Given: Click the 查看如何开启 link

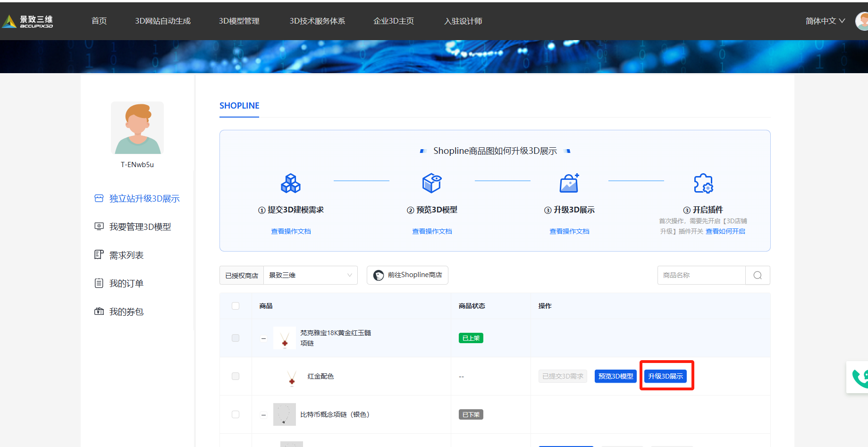Looking at the screenshot, I should pyautogui.click(x=725, y=231).
